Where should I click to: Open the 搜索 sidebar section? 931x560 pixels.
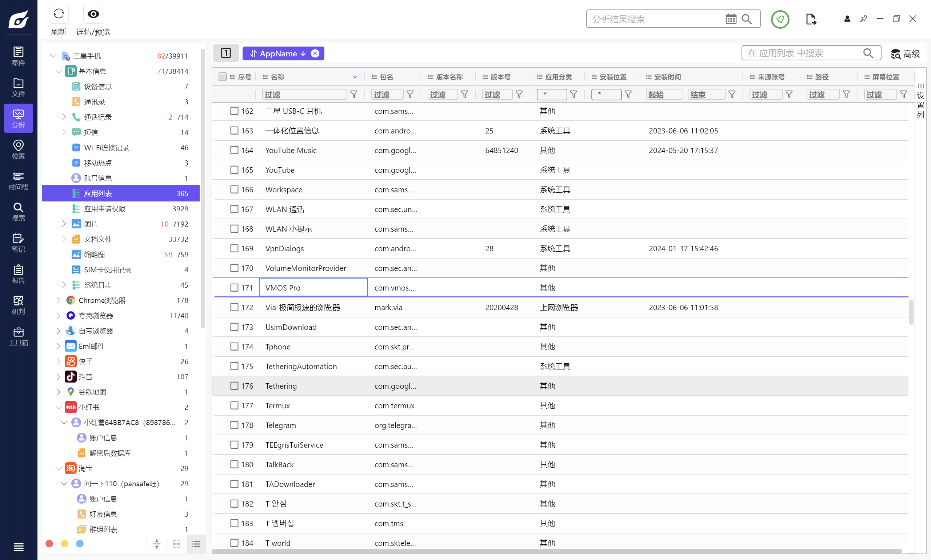[x=18, y=212]
